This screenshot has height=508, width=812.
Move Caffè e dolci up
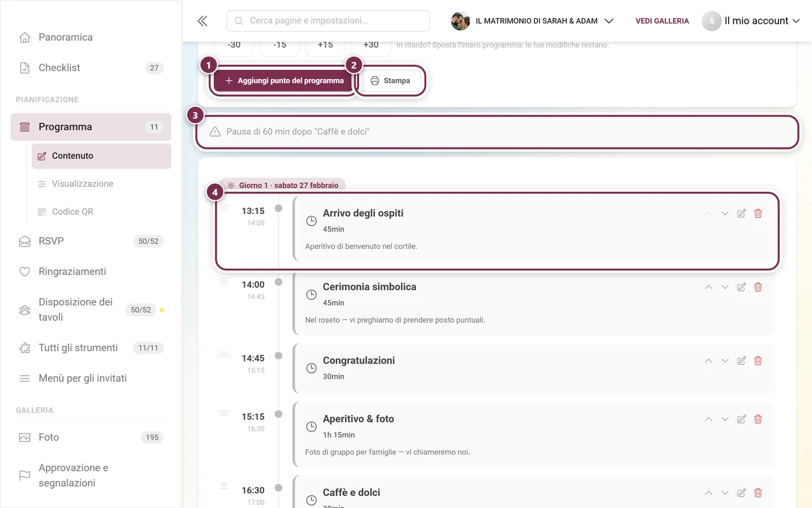pyautogui.click(x=708, y=493)
